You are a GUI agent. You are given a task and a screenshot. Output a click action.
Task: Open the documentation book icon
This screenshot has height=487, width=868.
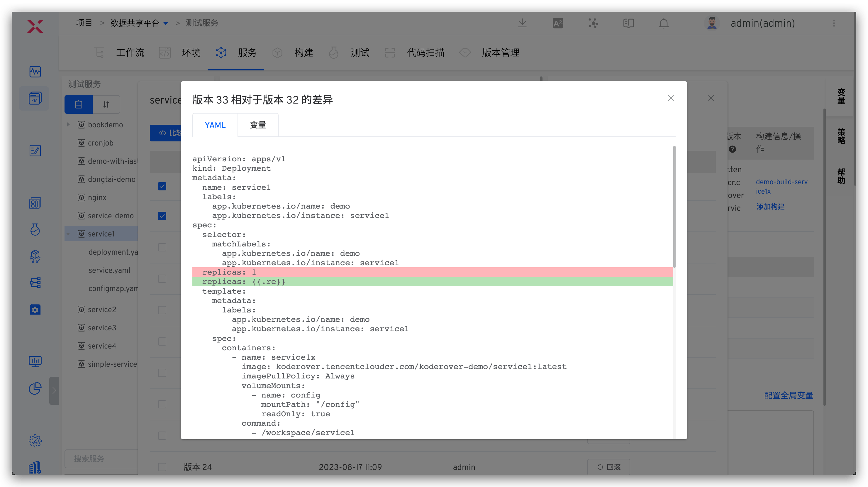pos(628,23)
